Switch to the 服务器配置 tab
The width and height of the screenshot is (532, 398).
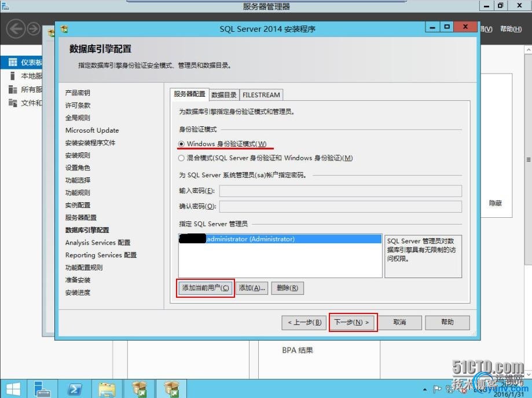pos(189,94)
